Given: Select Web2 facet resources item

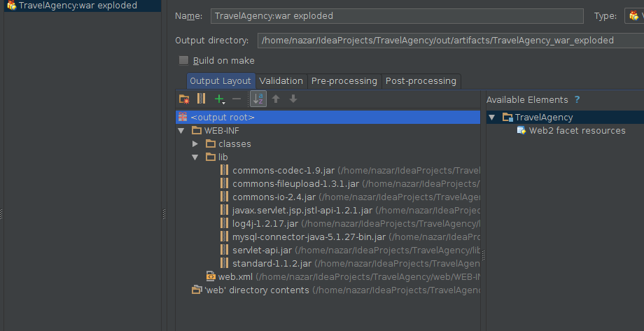Looking at the screenshot, I should [577, 131].
